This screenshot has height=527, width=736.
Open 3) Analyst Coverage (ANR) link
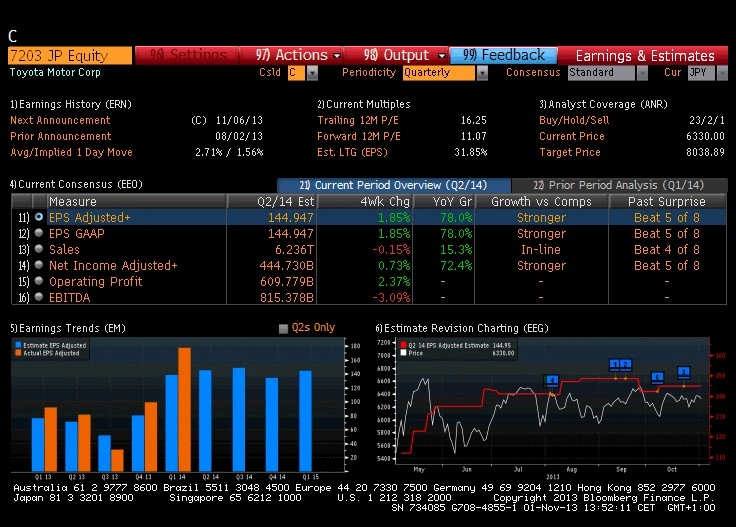point(603,104)
